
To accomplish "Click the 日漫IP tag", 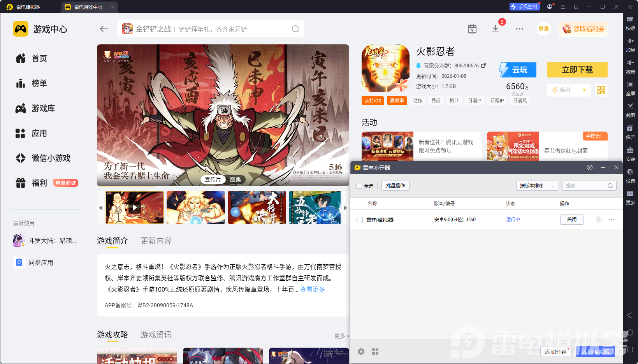I will (x=475, y=100).
